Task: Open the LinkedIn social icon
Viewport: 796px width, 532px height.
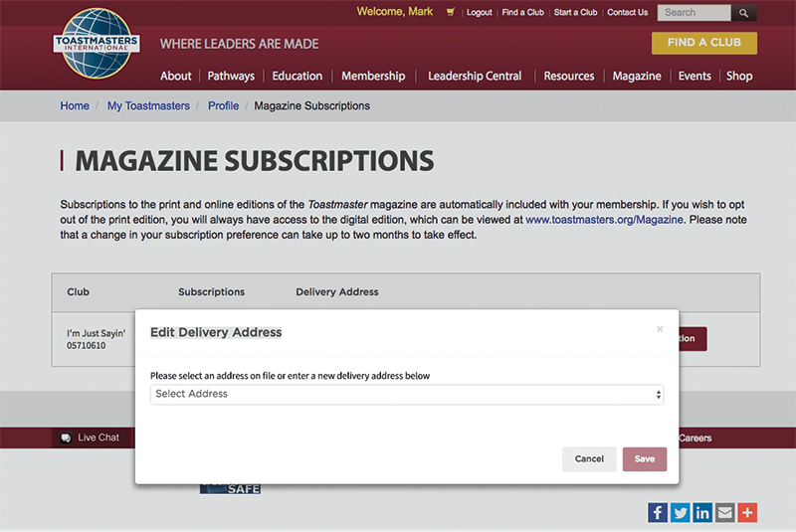Action: tap(703, 512)
